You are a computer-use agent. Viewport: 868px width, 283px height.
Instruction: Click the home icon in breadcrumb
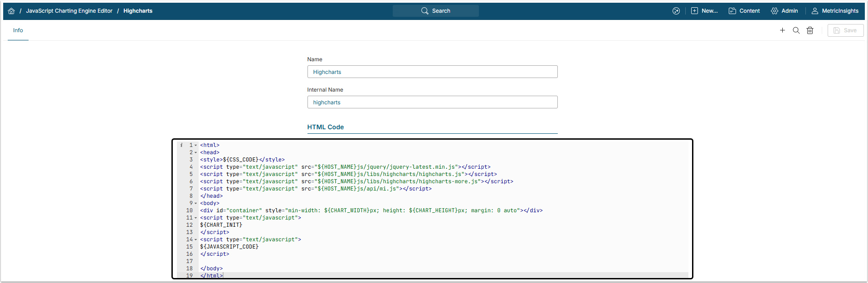(x=11, y=11)
